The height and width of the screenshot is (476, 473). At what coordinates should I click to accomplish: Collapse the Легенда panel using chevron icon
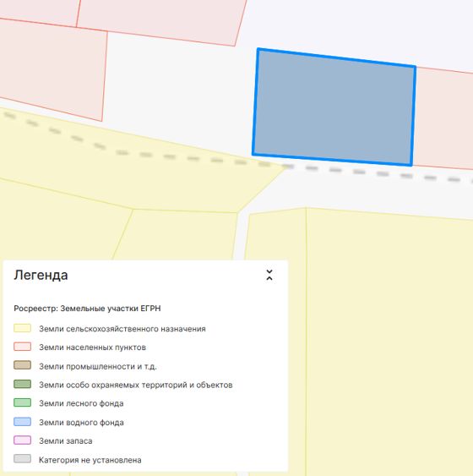pyautogui.click(x=269, y=275)
